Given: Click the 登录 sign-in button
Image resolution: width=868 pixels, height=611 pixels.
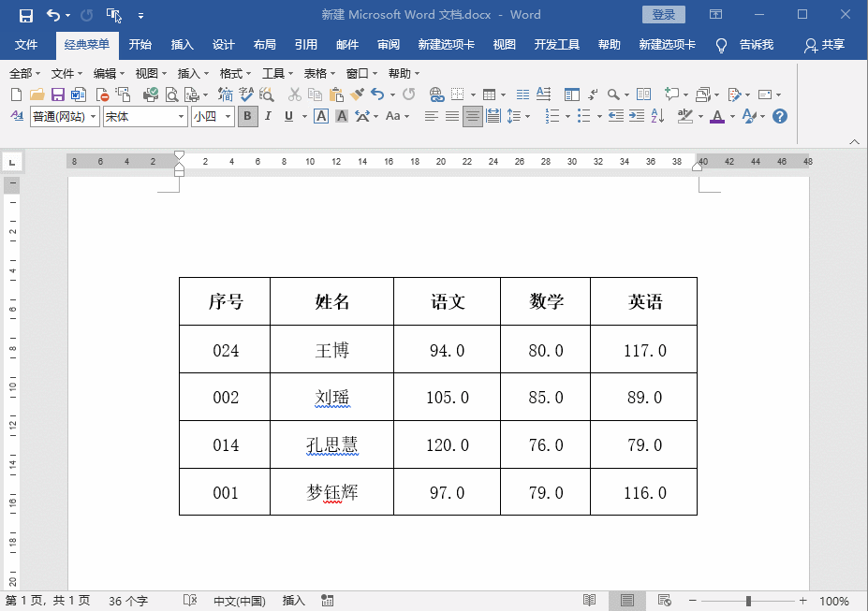Looking at the screenshot, I should pos(664,14).
